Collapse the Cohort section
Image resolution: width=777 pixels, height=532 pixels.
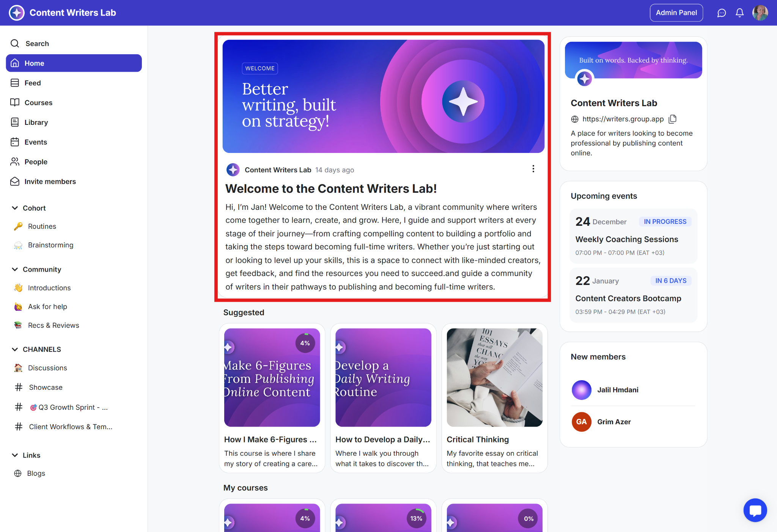15,208
